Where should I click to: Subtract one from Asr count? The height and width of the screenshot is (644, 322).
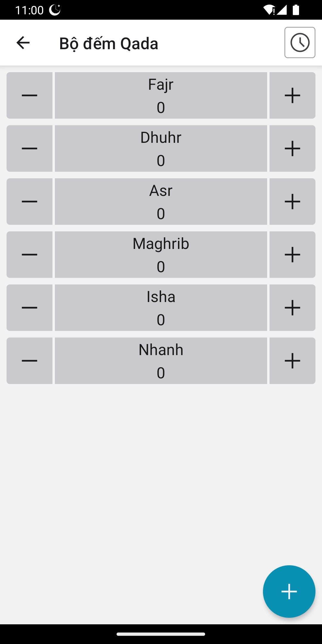point(30,202)
